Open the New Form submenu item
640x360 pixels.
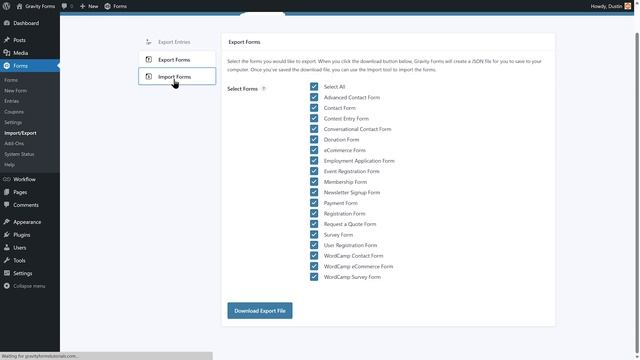coord(16,91)
